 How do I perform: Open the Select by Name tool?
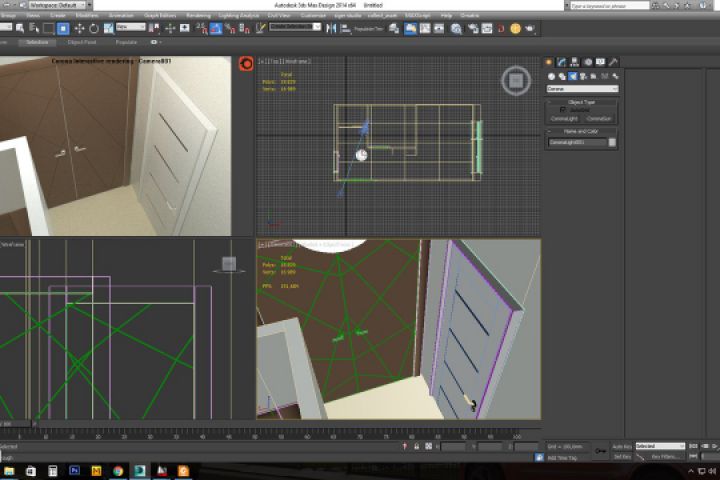[x=34, y=28]
